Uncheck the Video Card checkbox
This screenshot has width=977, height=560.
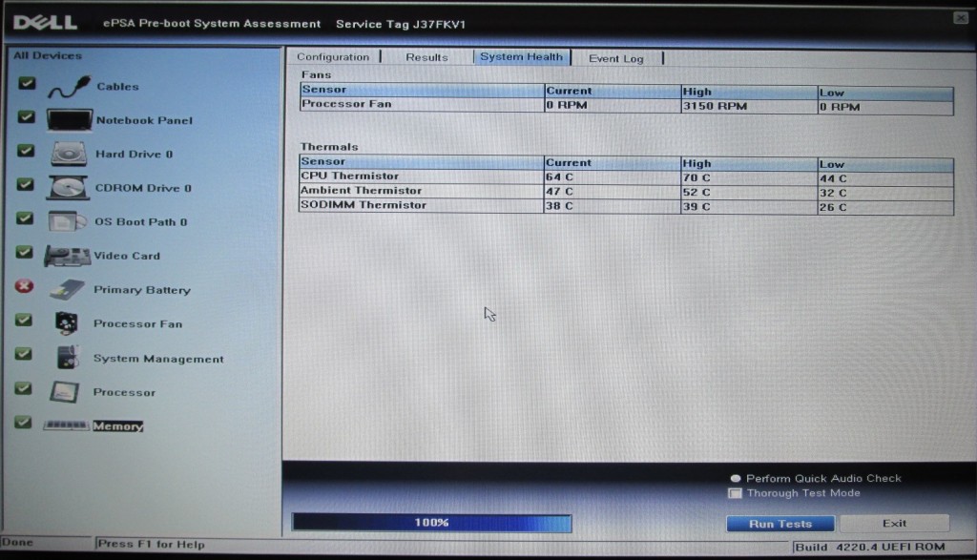point(24,252)
